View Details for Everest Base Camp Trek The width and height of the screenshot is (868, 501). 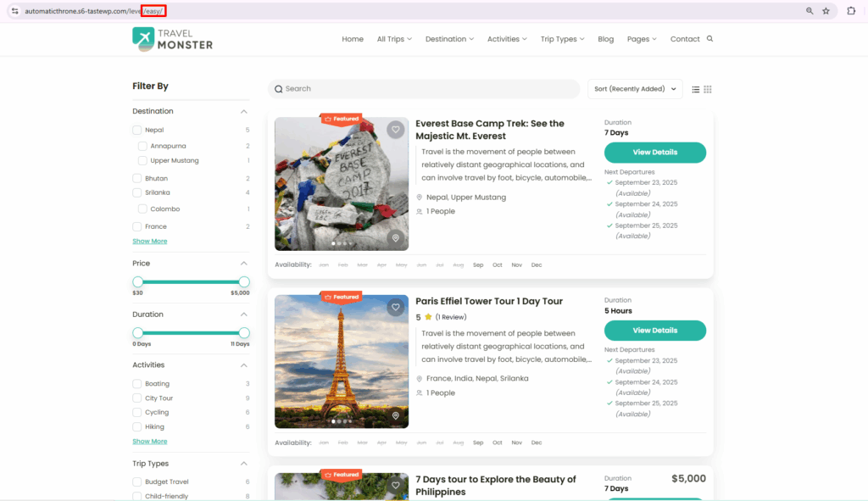tap(654, 153)
